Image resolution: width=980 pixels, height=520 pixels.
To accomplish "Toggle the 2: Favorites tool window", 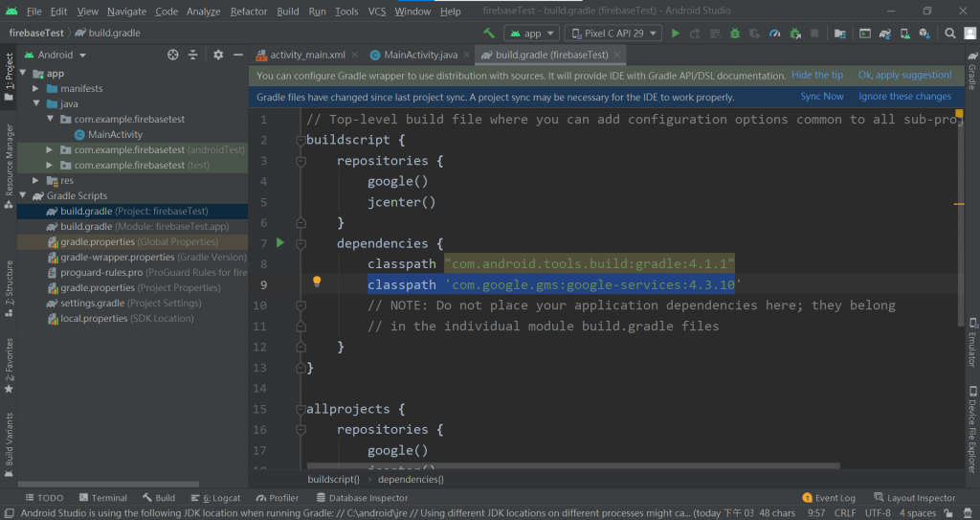I will (9, 366).
